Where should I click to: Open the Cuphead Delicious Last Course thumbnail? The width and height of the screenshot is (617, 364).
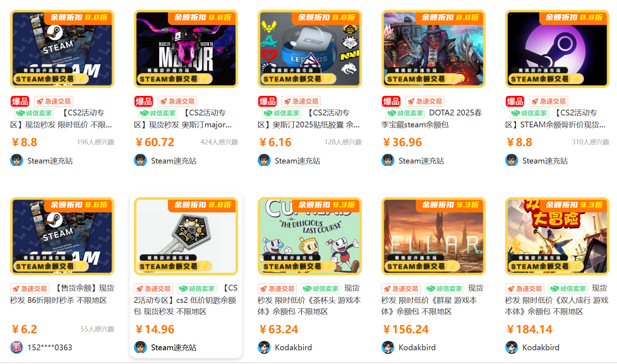(x=310, y=236)
